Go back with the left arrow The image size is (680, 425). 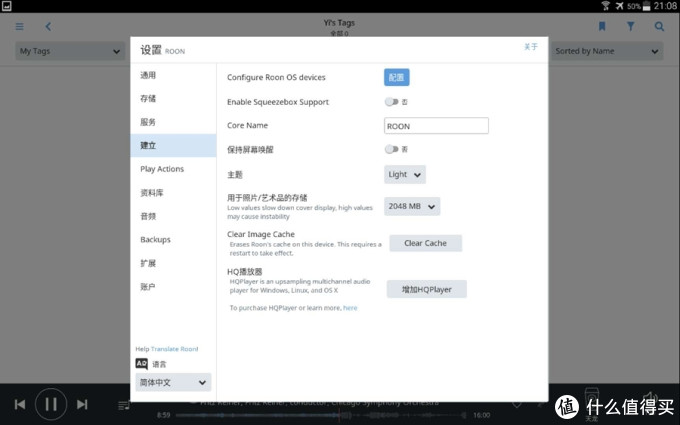(x=48, y=26)
